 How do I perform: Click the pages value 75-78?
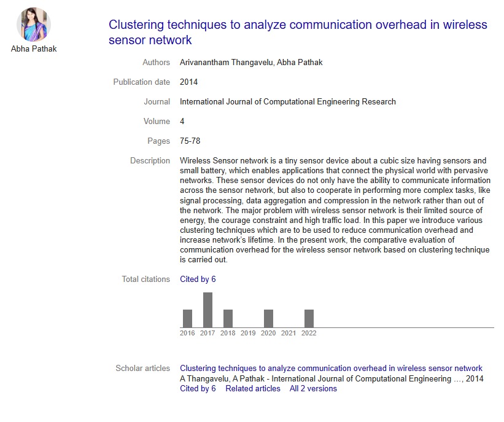pyautogui.click(x=190, y=141)
